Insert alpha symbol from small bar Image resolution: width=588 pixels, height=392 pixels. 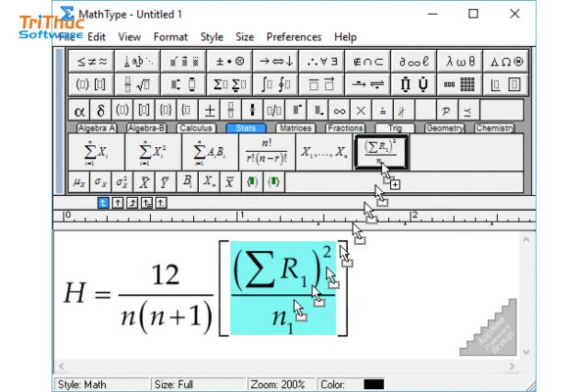[79, 111]
